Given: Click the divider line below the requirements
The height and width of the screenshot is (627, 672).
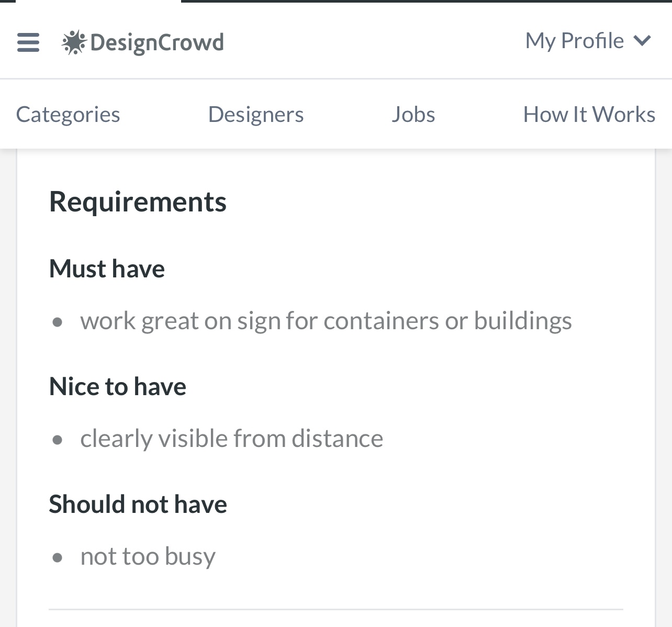Looking at the screenshot, I should 335,609.
